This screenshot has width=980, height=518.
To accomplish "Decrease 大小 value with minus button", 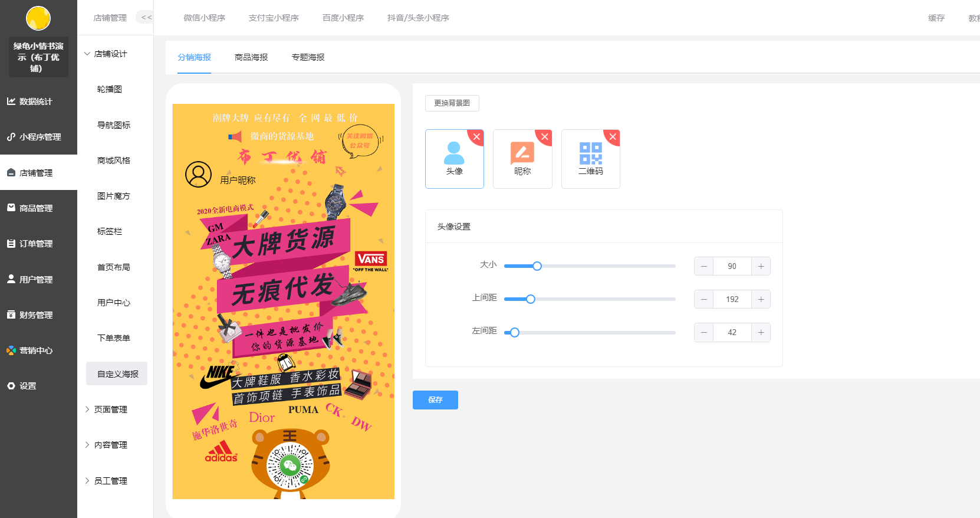I will pyautogui.click(x=703, y=266).
